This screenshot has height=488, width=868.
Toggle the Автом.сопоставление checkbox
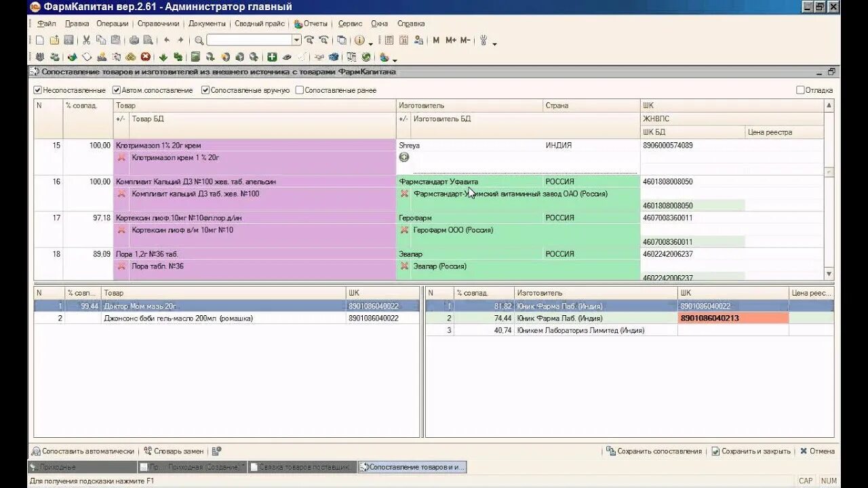[x=117, y=90]
